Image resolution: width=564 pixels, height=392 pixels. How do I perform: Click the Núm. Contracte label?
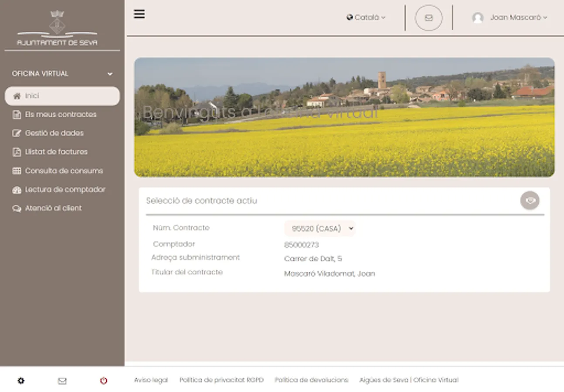click(181, 228)
